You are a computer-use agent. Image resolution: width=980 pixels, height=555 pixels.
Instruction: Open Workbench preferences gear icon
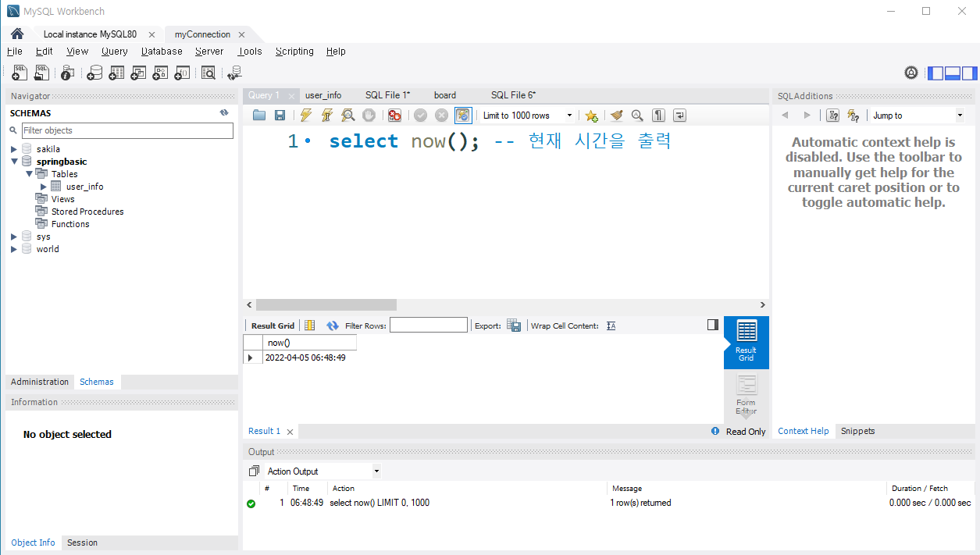coord(911,73)
